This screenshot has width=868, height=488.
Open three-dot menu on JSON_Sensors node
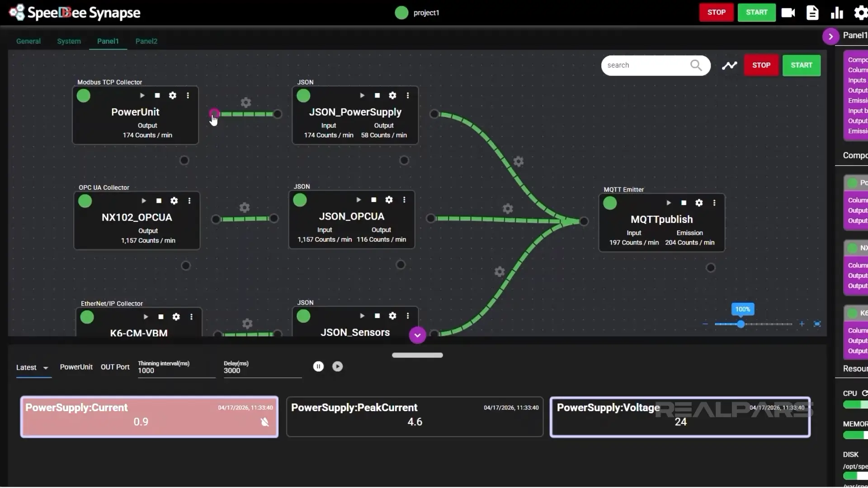point(408,316)
